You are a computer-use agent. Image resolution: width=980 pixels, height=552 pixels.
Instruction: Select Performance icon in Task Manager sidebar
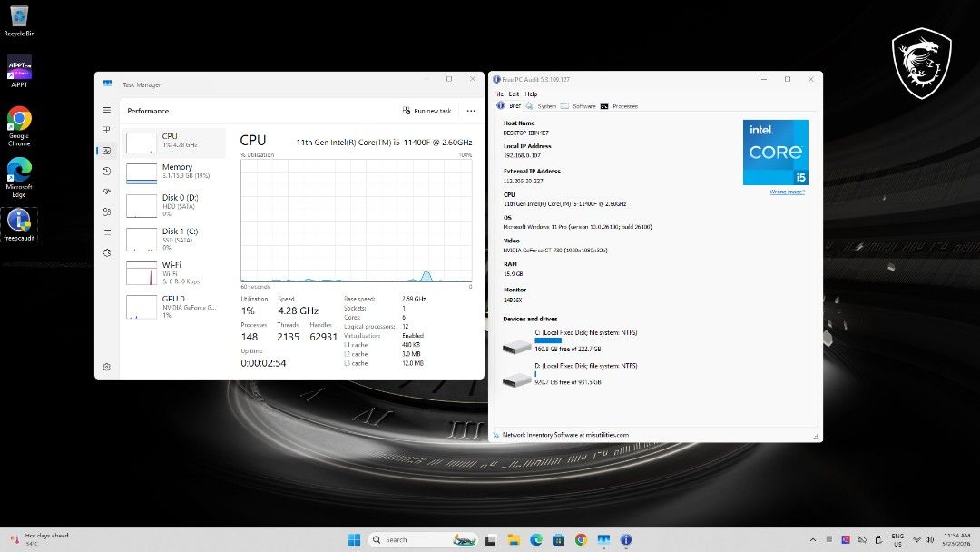pos(107,151)
